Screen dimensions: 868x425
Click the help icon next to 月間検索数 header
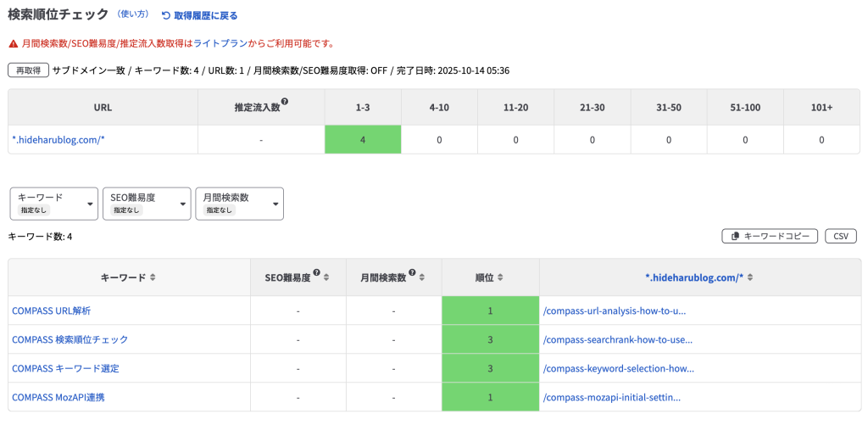tap(411, 272)
